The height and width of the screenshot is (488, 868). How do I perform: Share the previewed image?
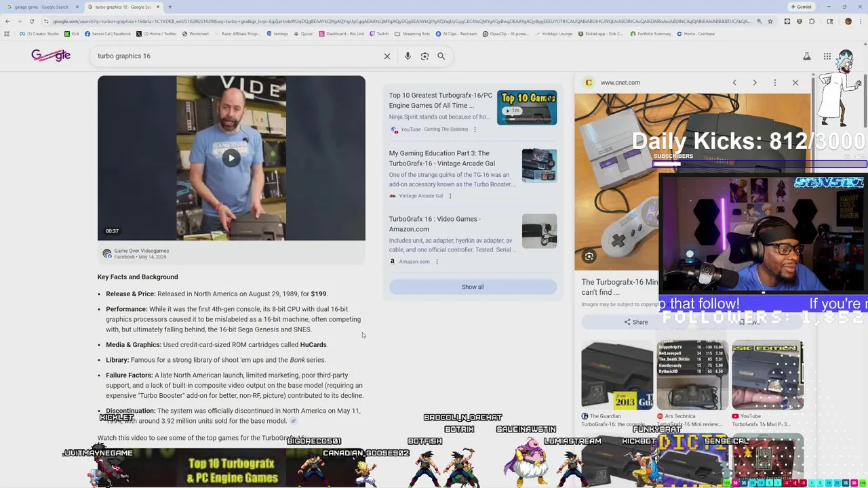635,322
